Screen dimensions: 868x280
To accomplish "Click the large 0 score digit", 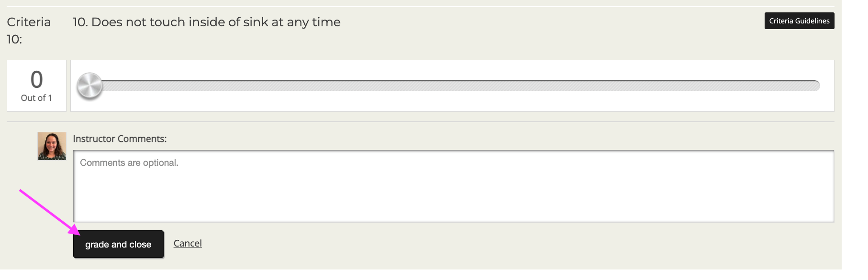I will 37,79.
